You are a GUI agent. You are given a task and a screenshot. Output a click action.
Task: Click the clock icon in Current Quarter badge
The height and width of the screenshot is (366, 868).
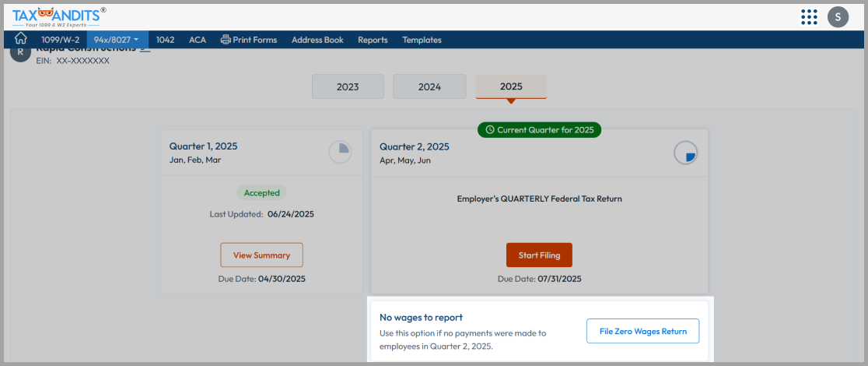point(490,130)
